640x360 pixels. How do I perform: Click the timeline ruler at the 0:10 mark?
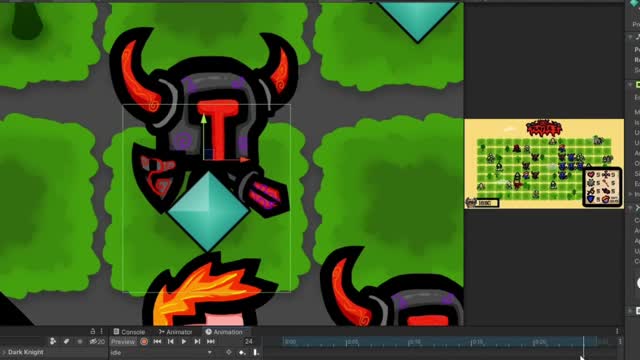click(409, 342)
